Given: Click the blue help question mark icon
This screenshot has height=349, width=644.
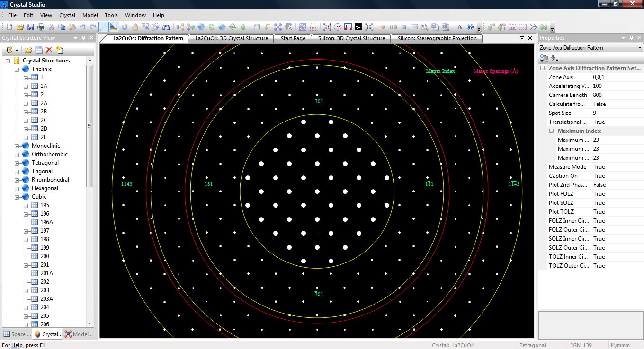Looking at the screenshot, I should (470, 27).
